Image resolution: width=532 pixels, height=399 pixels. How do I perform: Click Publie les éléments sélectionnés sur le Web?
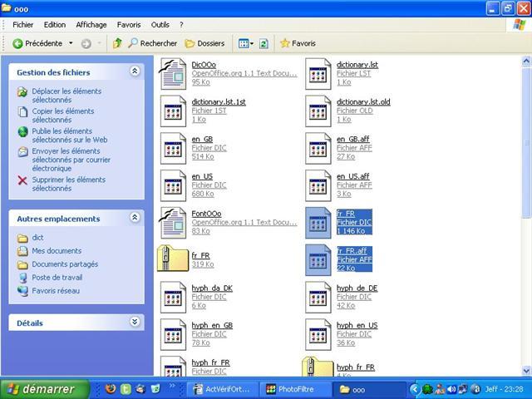click(x=70, y=135)
